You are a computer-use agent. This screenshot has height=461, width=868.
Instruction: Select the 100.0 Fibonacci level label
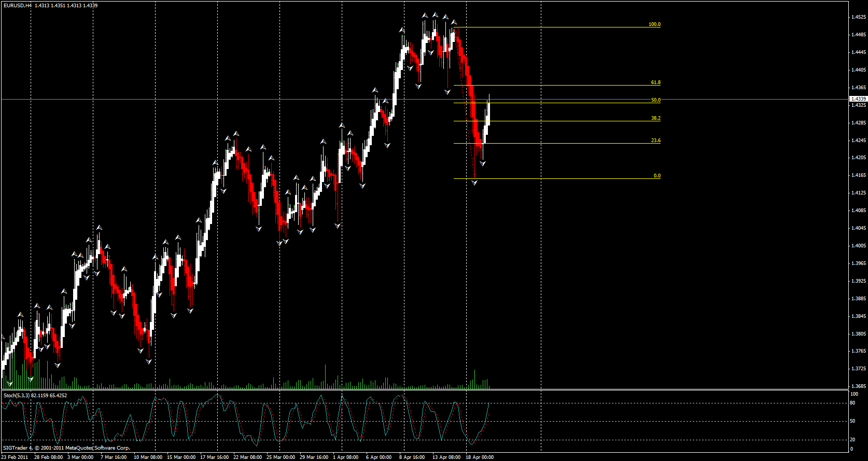654,24
